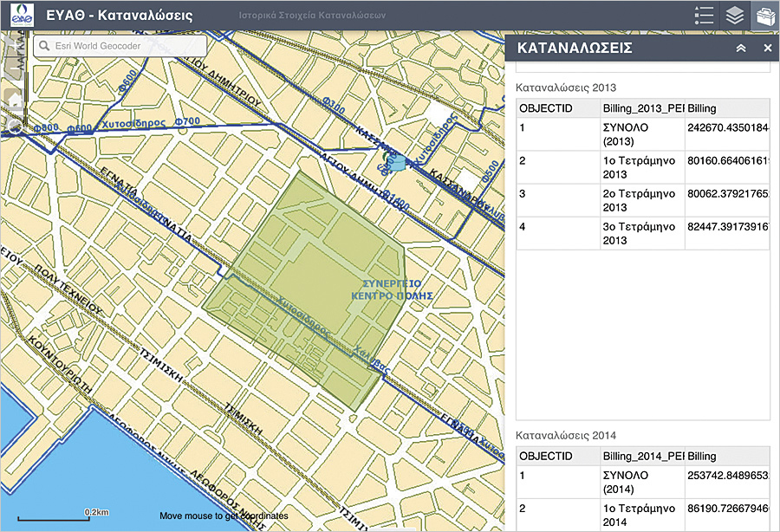This screenshot has height=532, width=780.
Task: Click the ΣΥΝΕΡΓΕΙΟ ΚΕΝΤΡΟ ΠΟΛΗΣ map label
Action: point(392,290)
